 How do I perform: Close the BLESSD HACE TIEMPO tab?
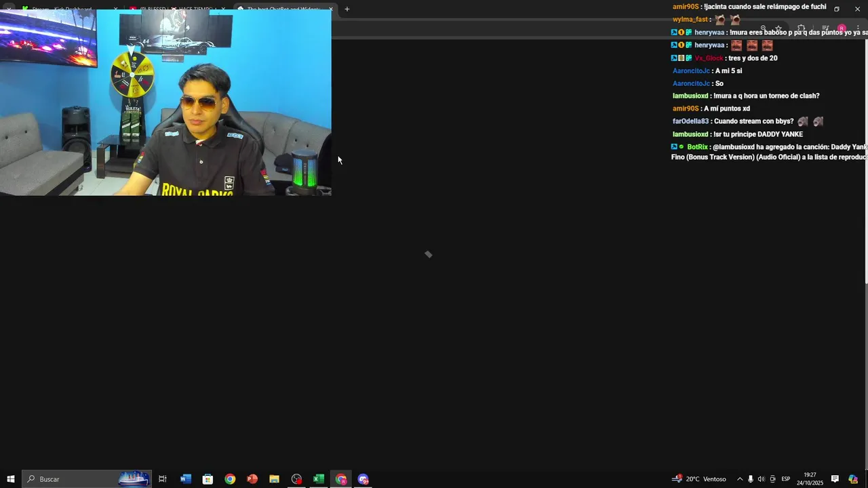pyautogui.click(x=223, y=9)
